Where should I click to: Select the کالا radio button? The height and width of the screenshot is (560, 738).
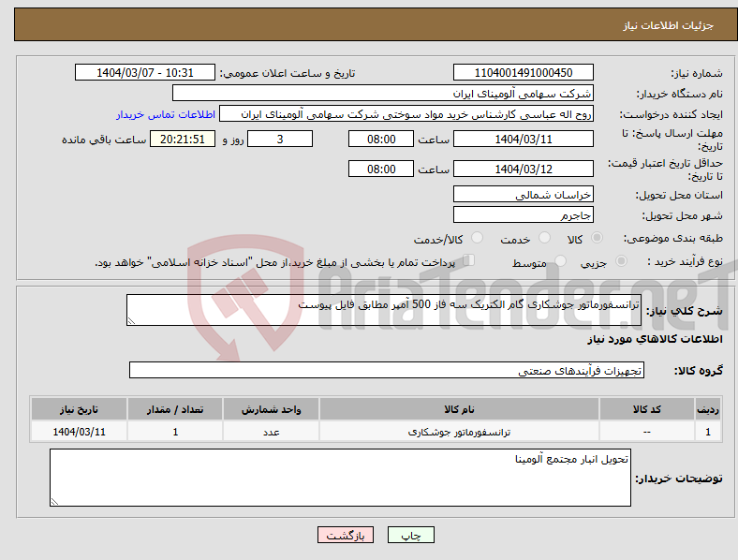click(x=597, y=238)
